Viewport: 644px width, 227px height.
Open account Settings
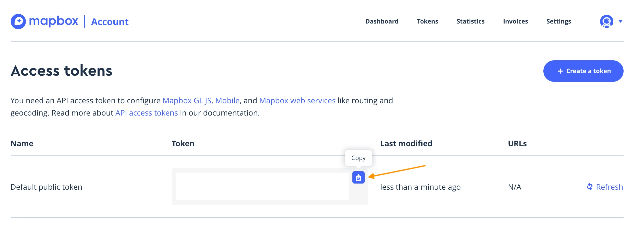click(x=559, y=21)
